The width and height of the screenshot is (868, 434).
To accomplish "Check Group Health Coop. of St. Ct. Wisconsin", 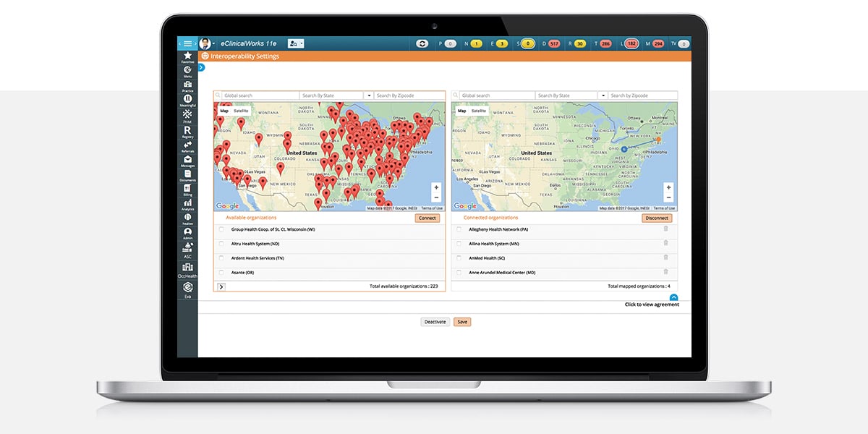I will [x=221, y=229].
